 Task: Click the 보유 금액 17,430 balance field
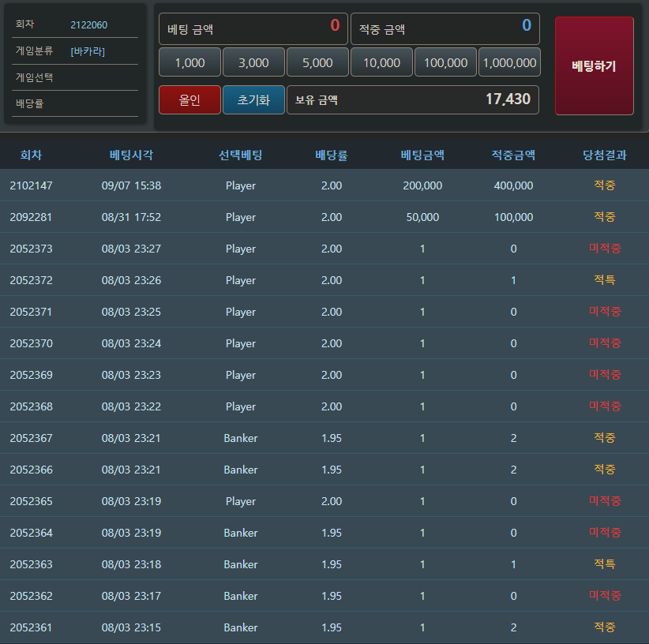(x=413, y=99)
